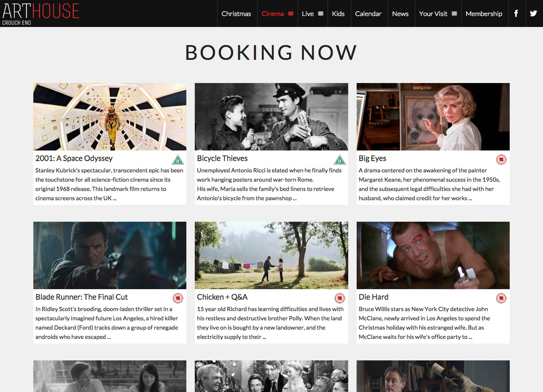
Task: Select the Live menu label
Action: tap(308, 13)
